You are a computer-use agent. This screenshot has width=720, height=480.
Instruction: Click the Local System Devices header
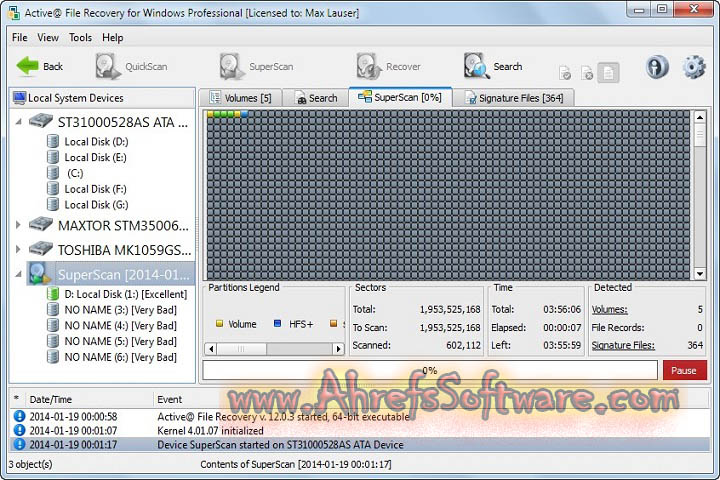102,98
